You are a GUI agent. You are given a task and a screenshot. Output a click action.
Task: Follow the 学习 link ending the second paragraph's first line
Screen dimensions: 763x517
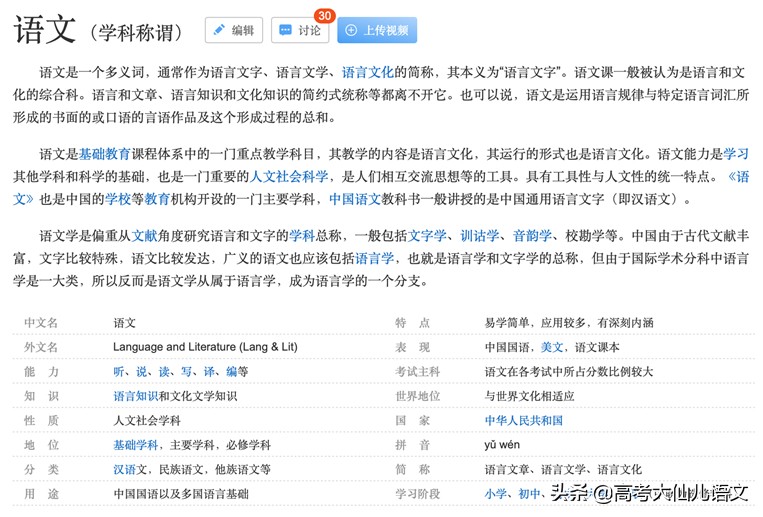pos(736,154)
